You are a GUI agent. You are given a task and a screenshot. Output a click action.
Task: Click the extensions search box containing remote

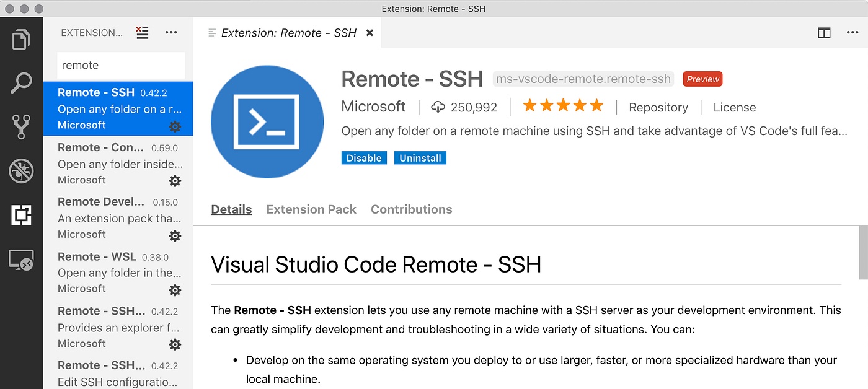pos(122,65)
